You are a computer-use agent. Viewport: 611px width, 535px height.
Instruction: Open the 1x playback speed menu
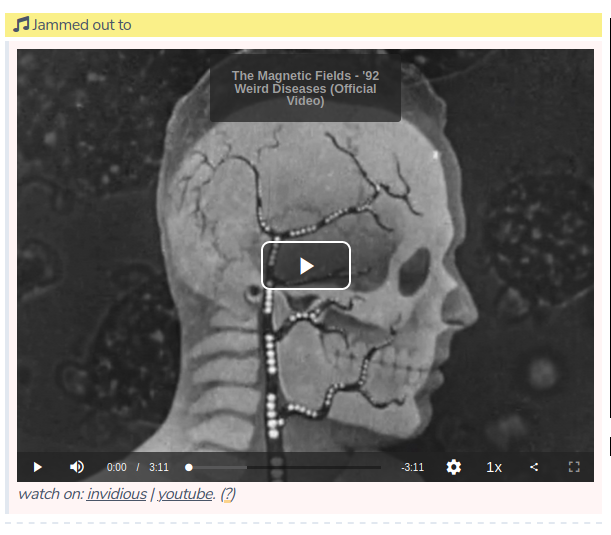[494, 467]
